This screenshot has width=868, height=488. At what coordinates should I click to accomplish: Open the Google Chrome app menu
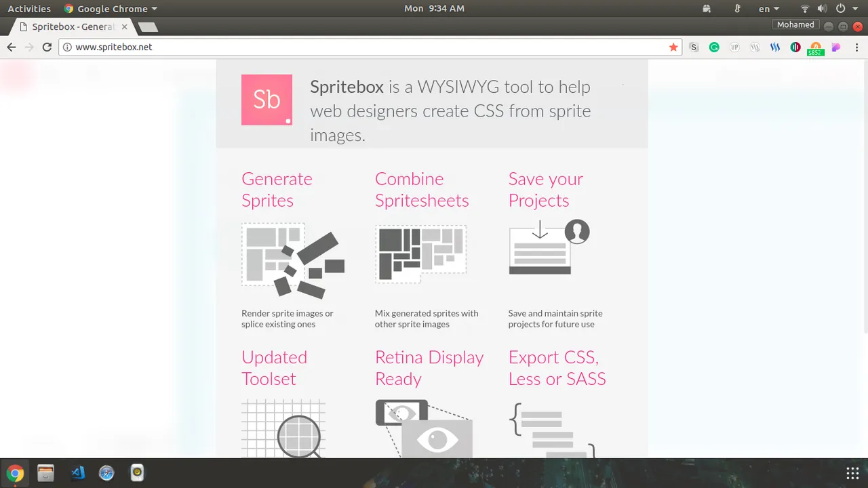[110, 9]
